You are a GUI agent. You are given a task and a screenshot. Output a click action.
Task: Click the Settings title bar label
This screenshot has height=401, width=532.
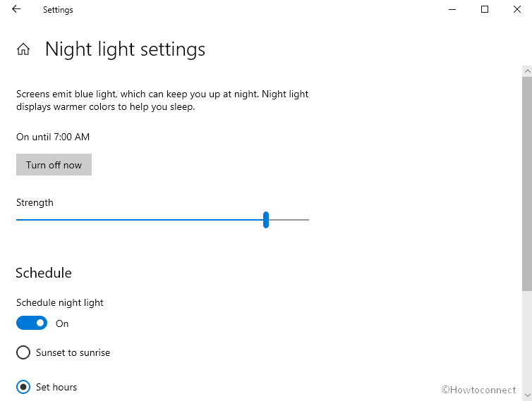[x=58, y=10]
